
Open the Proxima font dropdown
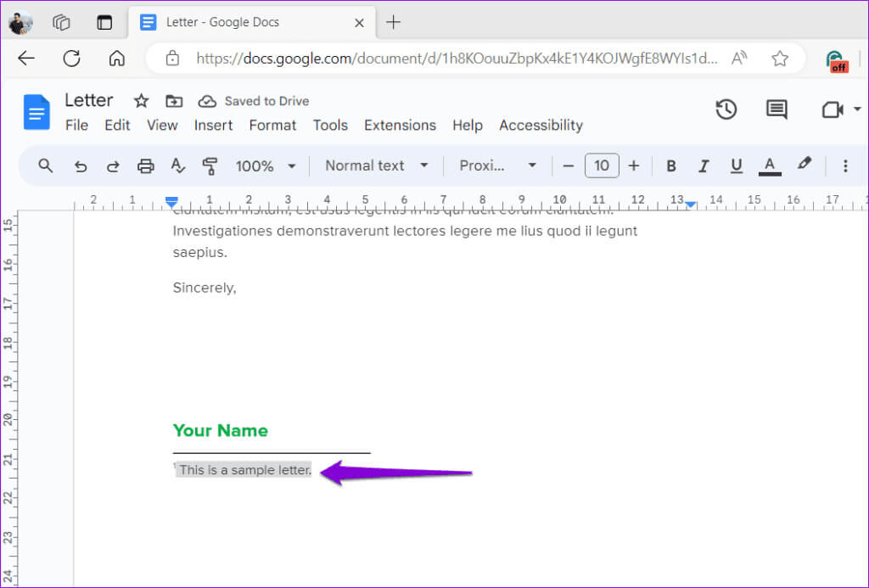497,166
